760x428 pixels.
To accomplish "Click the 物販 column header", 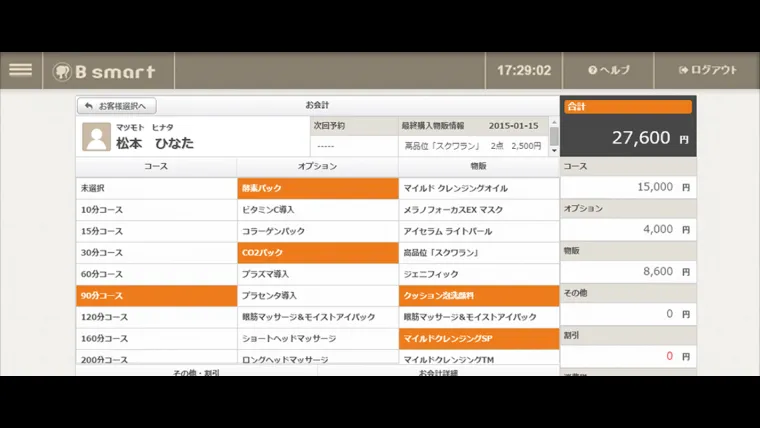I will pos(478,166).
